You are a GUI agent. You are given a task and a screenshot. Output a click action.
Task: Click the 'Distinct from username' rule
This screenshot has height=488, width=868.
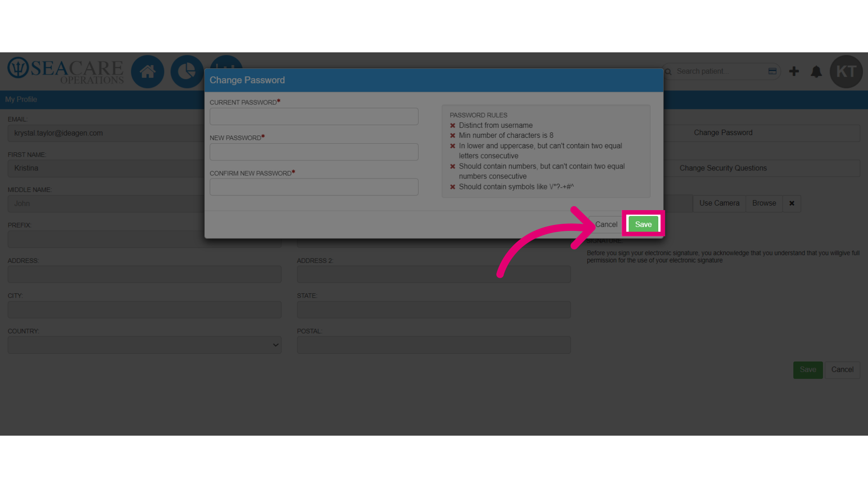coord(495,125)
